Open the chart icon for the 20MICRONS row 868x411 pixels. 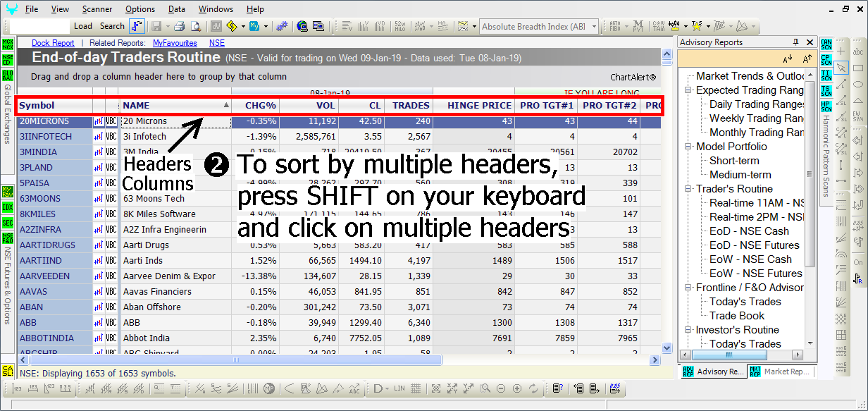pyautogui.click(x=99, y=121)
